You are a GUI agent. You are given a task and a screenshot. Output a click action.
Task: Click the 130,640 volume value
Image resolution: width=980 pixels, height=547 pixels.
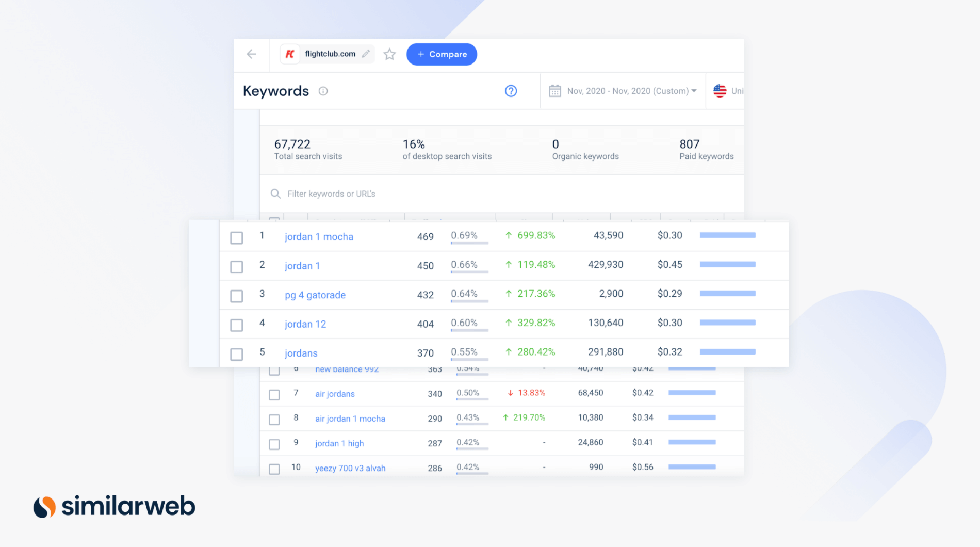[x=606, y=323]
